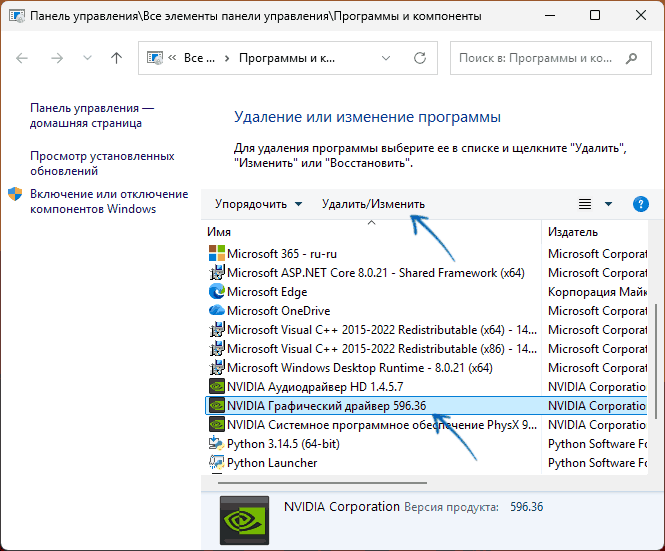Open Включение или отключение компонентов Windows
665x551 pixels.
tap(109, 201)
